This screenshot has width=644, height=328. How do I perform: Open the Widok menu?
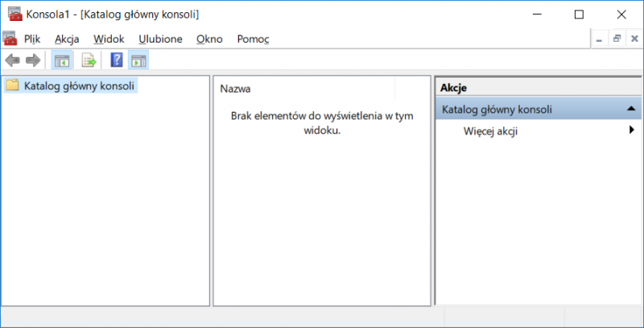[x=109, y=39]
